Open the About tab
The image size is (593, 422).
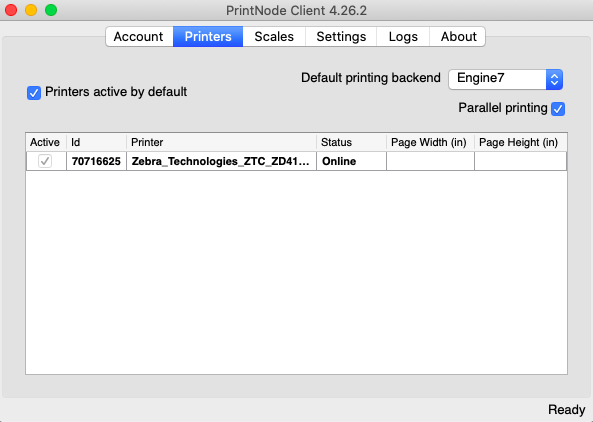pyautogui.click(x=458, y=37)
